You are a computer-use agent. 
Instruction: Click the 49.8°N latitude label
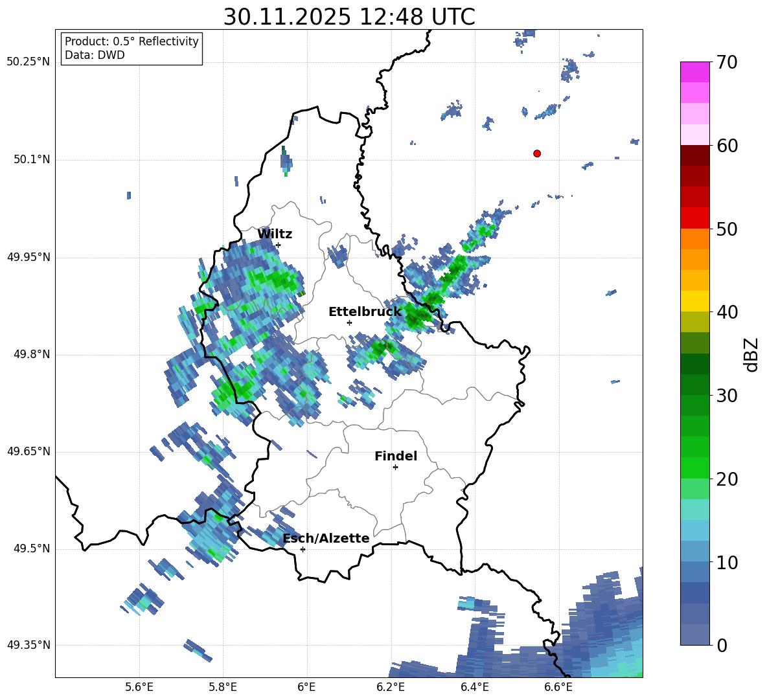(32, 354)
